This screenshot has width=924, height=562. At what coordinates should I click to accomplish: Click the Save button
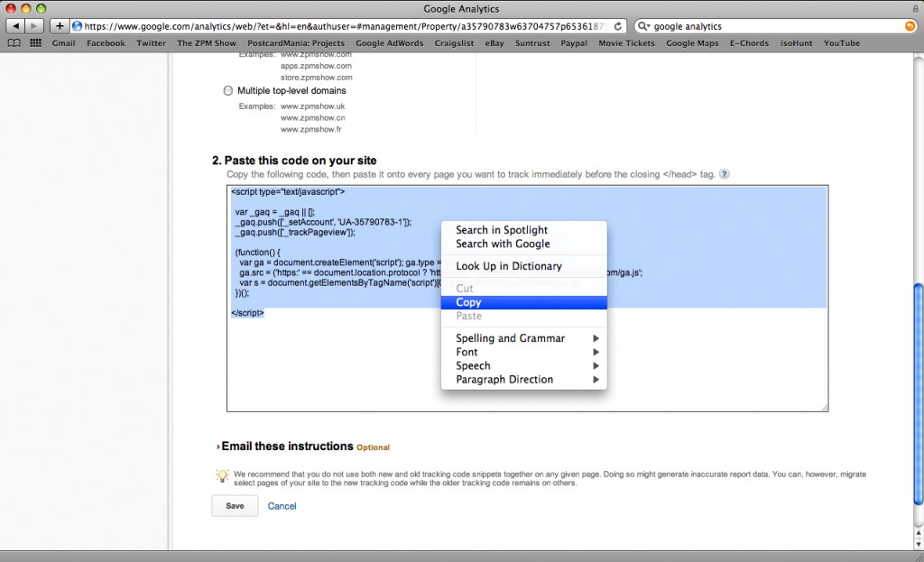coord(235,506)
